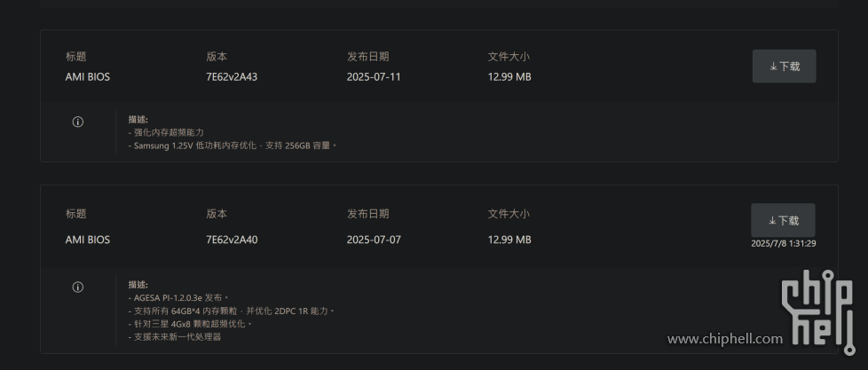
Task: Select the version text 7E62v2A43
Action: tap(232, 77)
